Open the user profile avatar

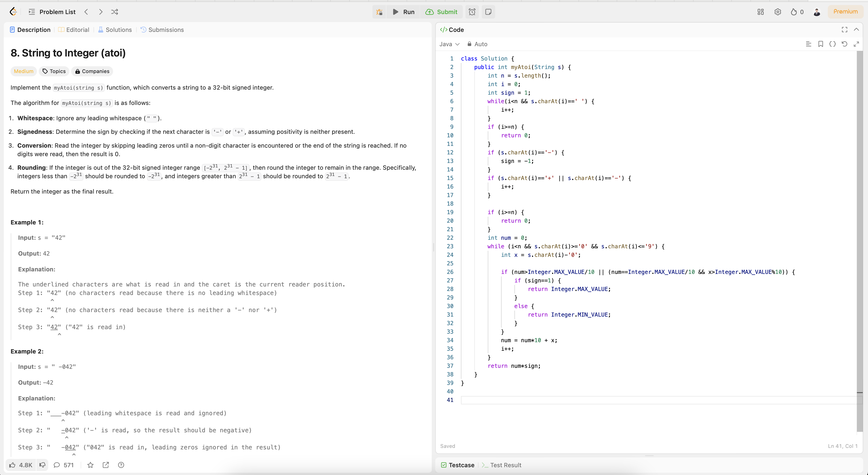[817, 12]
